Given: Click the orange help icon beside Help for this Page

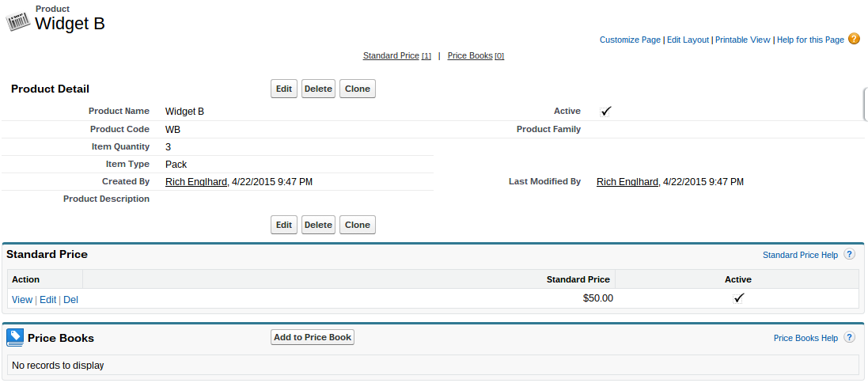Looking at the screenshot, I should tap(854, 39).
